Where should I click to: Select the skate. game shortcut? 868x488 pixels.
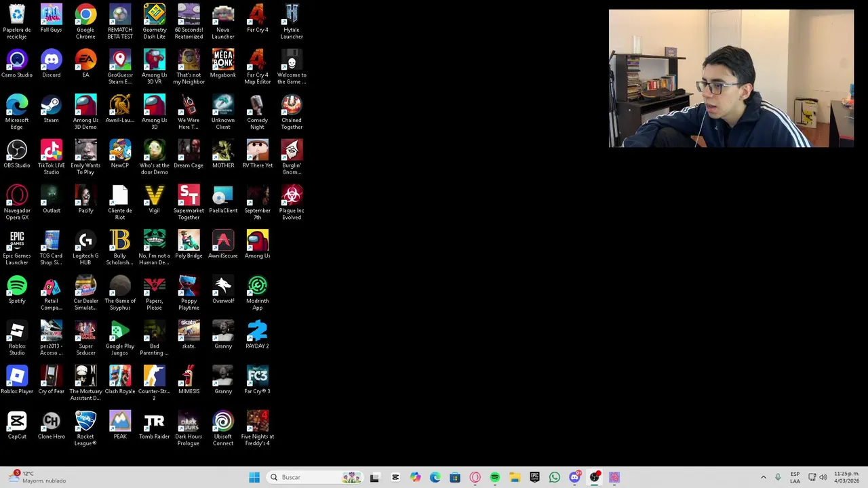coord(189,335)
